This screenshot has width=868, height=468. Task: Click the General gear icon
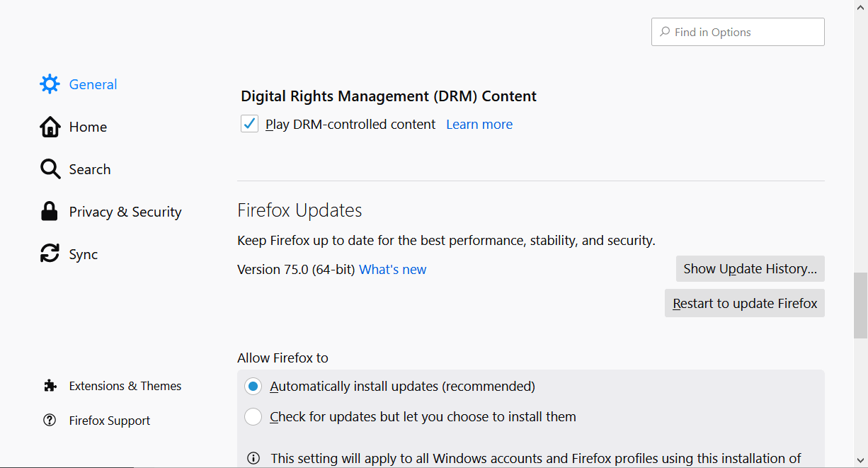tap(50, 84)
